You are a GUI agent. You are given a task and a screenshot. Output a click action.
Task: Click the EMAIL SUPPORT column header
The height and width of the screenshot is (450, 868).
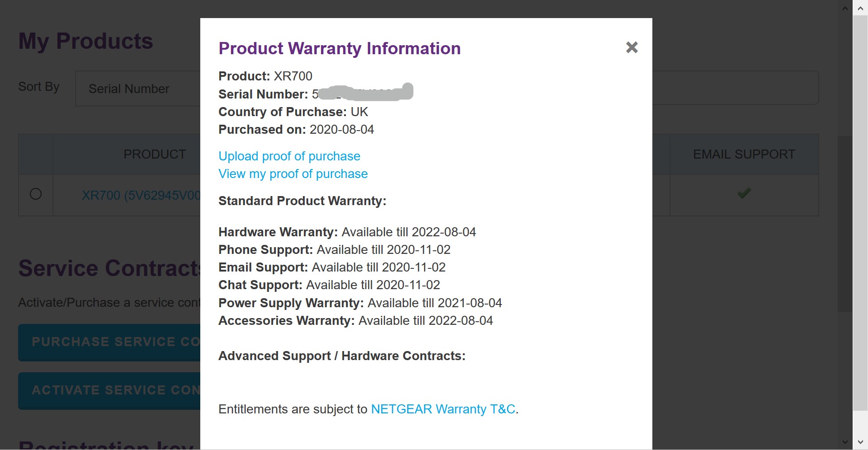pos(744,155)
